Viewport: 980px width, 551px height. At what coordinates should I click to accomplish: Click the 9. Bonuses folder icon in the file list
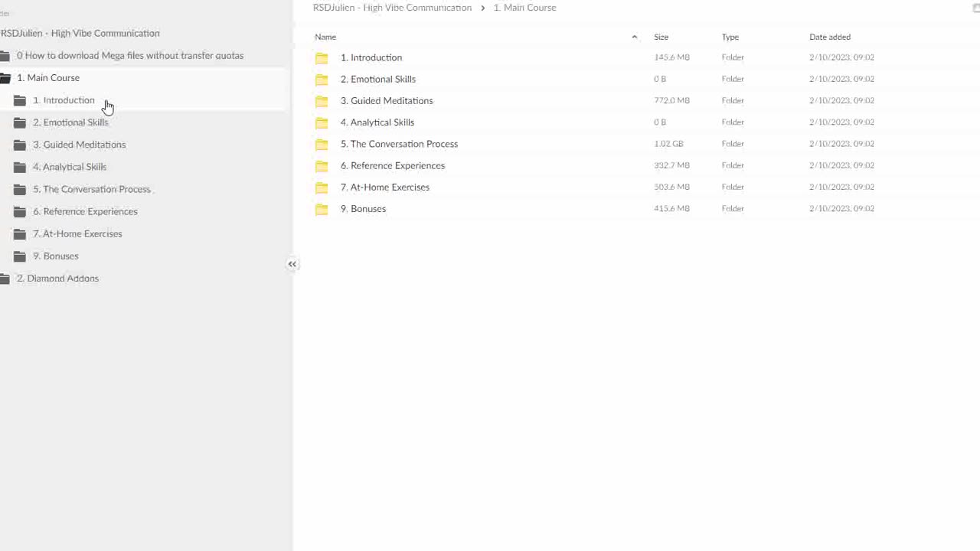(x=322, y=209)
